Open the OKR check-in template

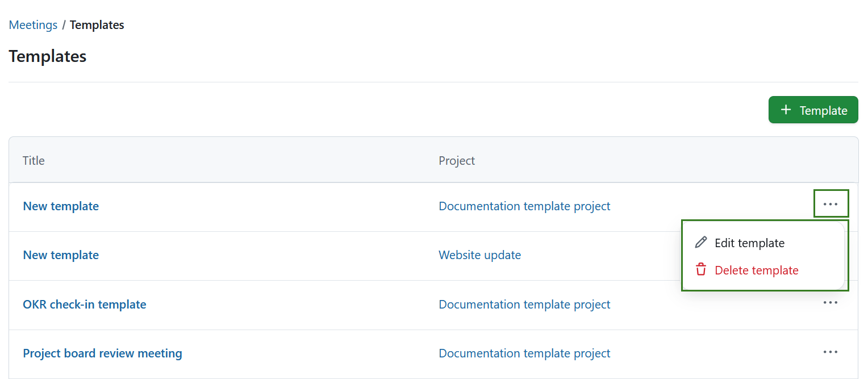click(x=84, y=304)
